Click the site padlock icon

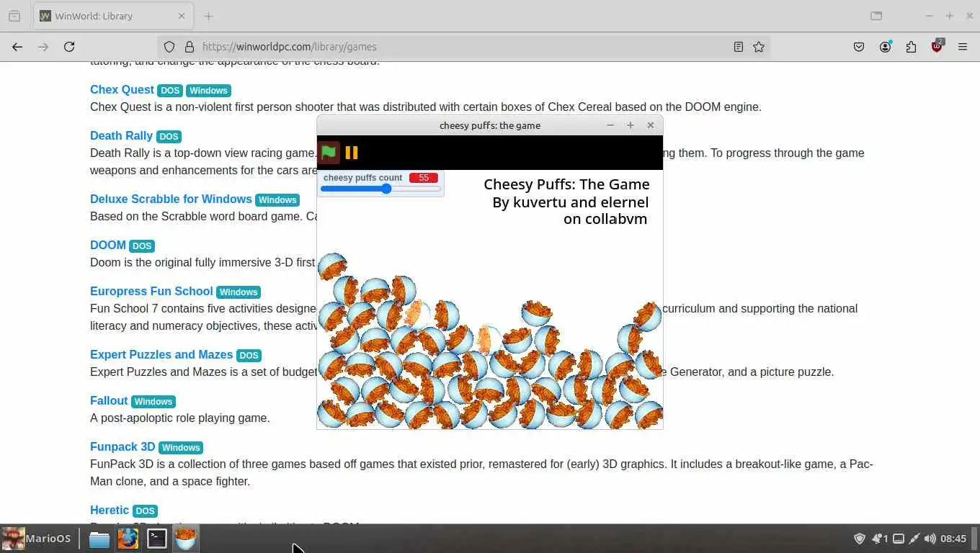[x=190, y=47]
